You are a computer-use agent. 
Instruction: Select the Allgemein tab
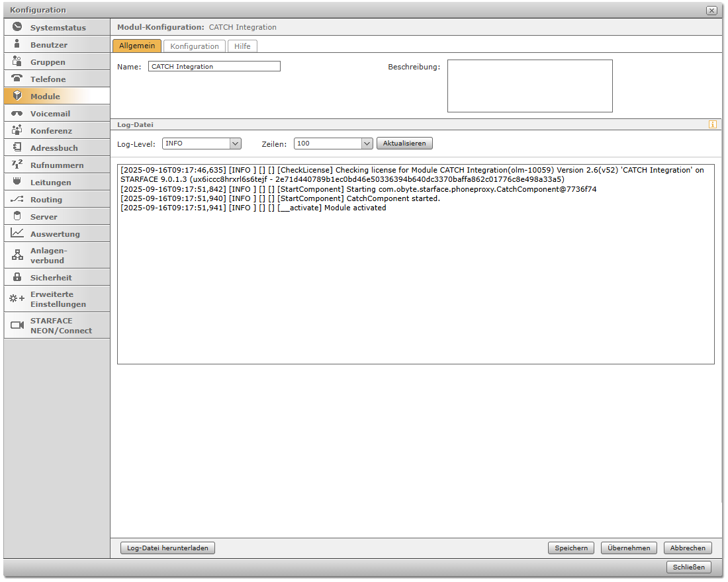coord(137,46)
